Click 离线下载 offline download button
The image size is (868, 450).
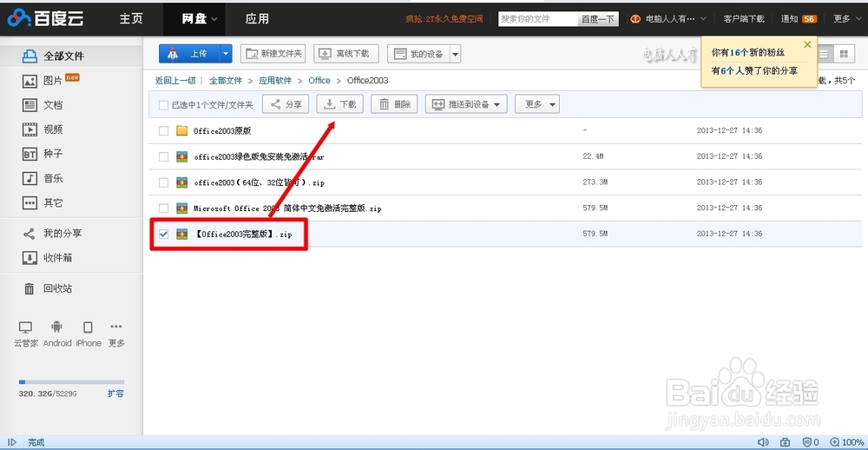pyautogui.click(x=346, y=54)
